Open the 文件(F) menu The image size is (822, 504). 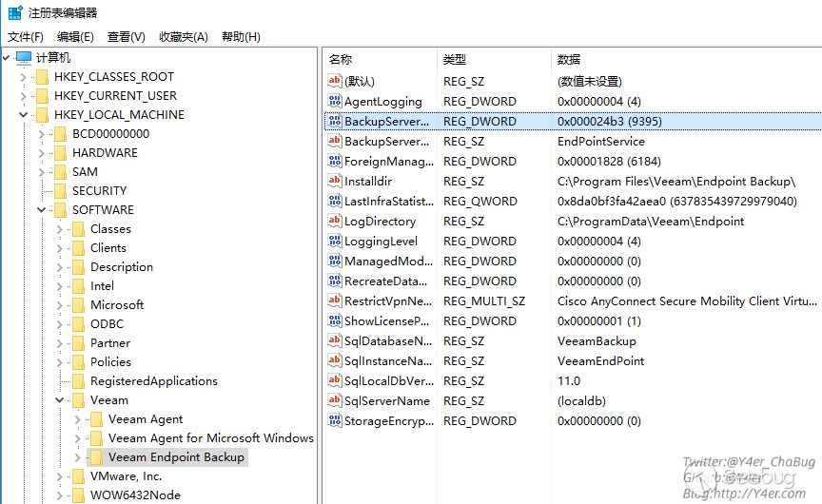pyautogui.click(x=25, y=37)
